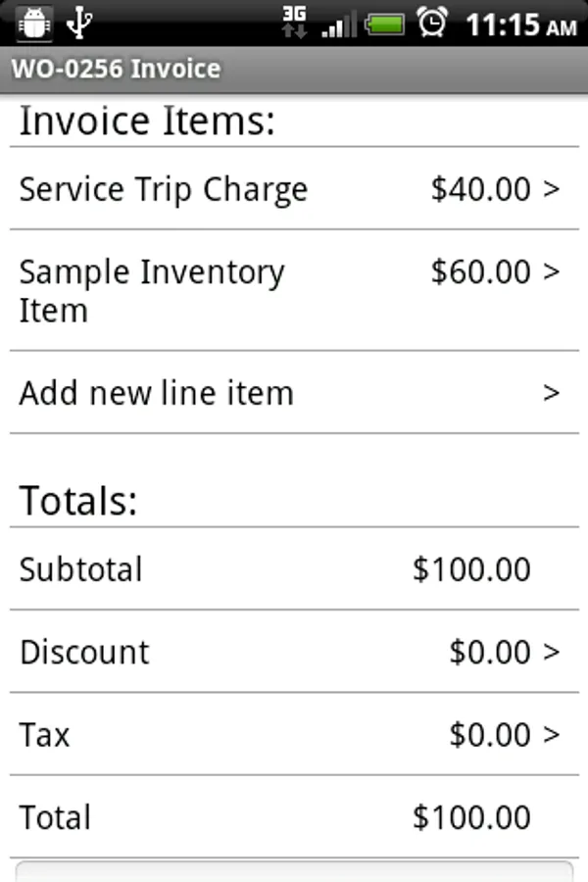Tap the Discount row chevron
588x882 pixels.
[x=551, y=652]
